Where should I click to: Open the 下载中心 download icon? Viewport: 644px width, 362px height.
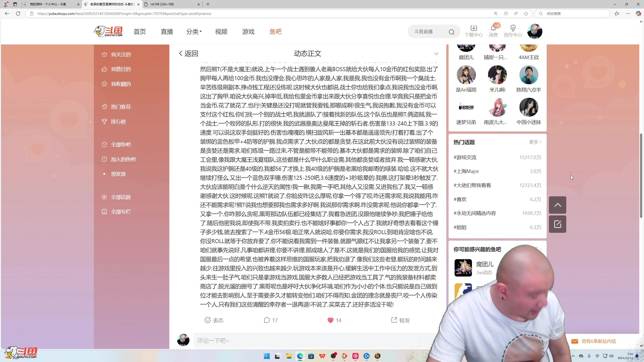pos(473,31)
